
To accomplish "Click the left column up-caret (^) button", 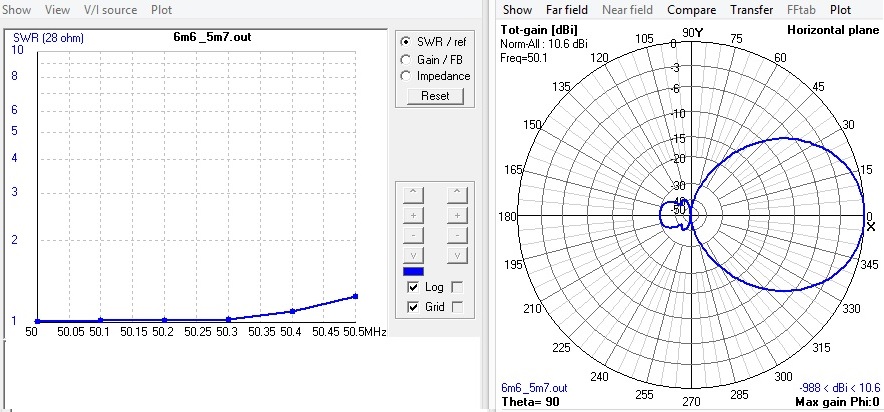I will (415, 193).
